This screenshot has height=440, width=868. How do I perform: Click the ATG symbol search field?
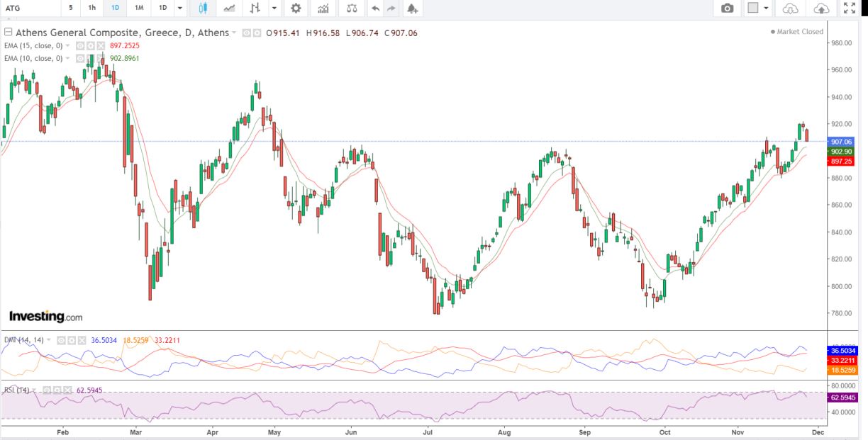tap(28, 9)
